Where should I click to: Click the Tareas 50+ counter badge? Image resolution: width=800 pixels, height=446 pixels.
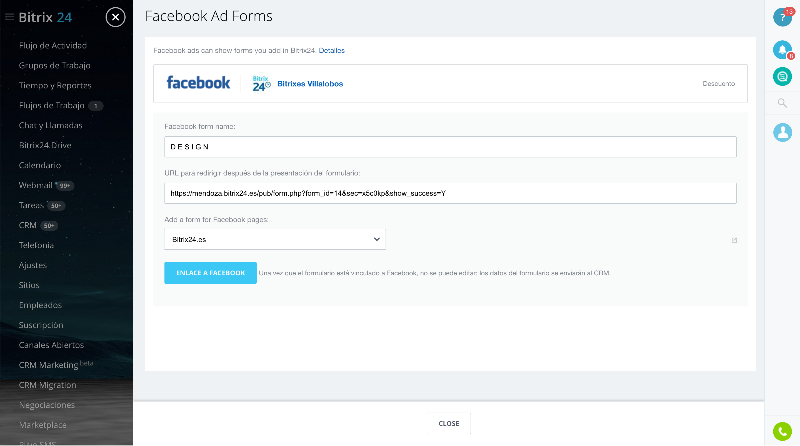[x=56, y=206]
